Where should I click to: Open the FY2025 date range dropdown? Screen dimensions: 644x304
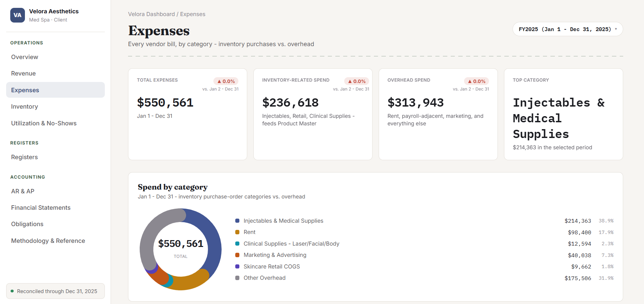click(x=568, y=29)
